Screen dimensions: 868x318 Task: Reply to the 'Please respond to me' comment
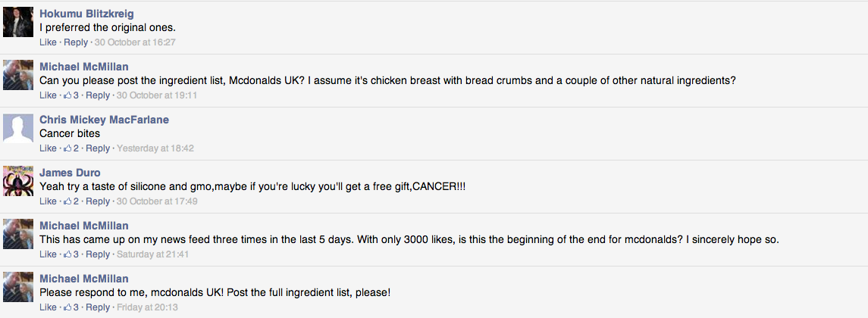coord(98,307)
